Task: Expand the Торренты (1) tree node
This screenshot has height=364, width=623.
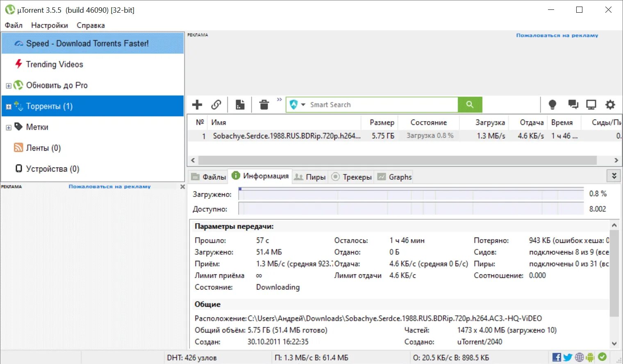Action: coord(9,106)
